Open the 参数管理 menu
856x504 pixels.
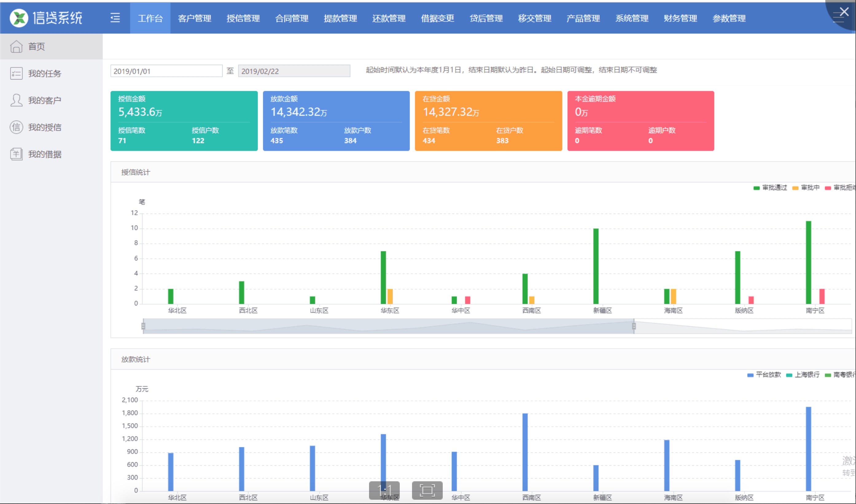729,18
